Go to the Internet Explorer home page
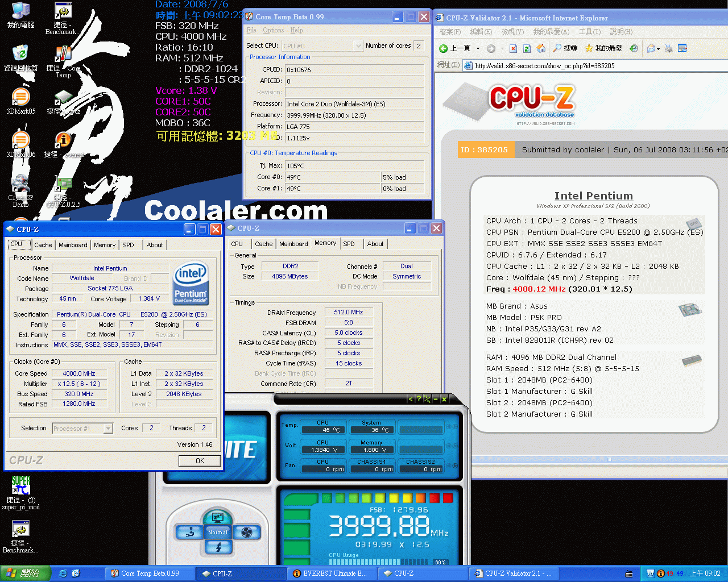Viewport: 728px width, 582px height. tap(541, 48)
